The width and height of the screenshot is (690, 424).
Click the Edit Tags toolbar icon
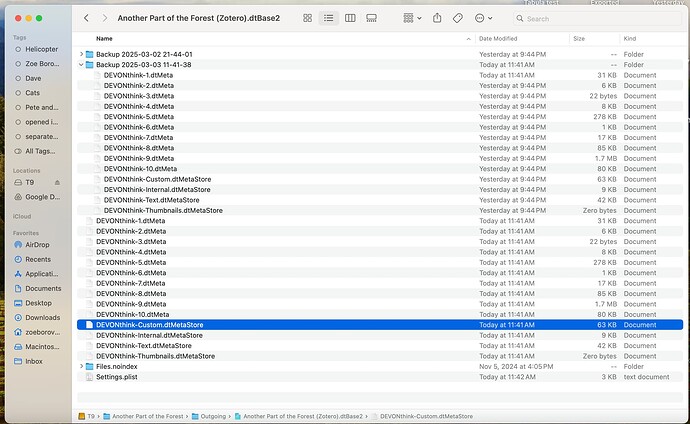[x=458, y=18]
